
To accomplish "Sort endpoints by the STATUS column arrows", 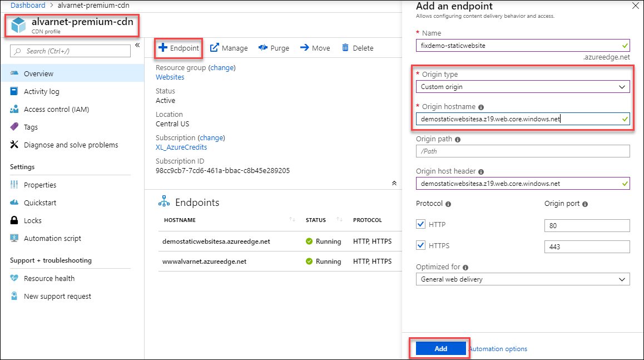I will [339, 220].
